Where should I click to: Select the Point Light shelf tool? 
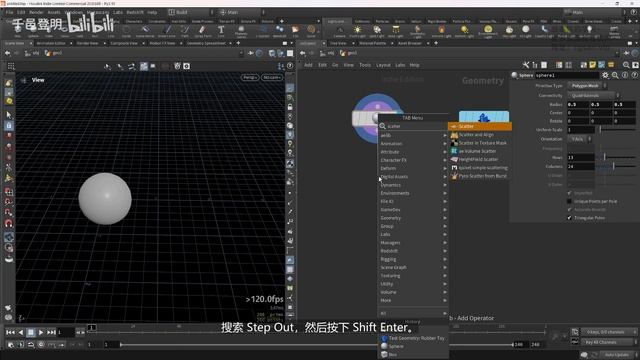(x=358, y=31)
